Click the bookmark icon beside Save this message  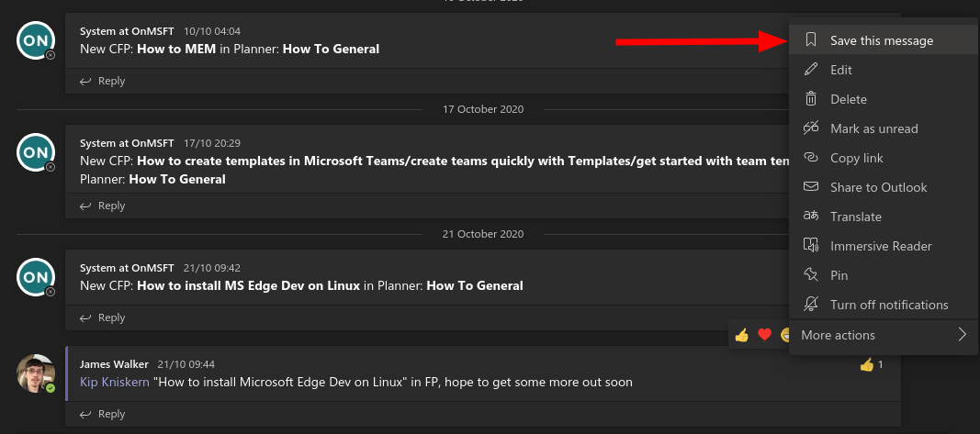811,40
